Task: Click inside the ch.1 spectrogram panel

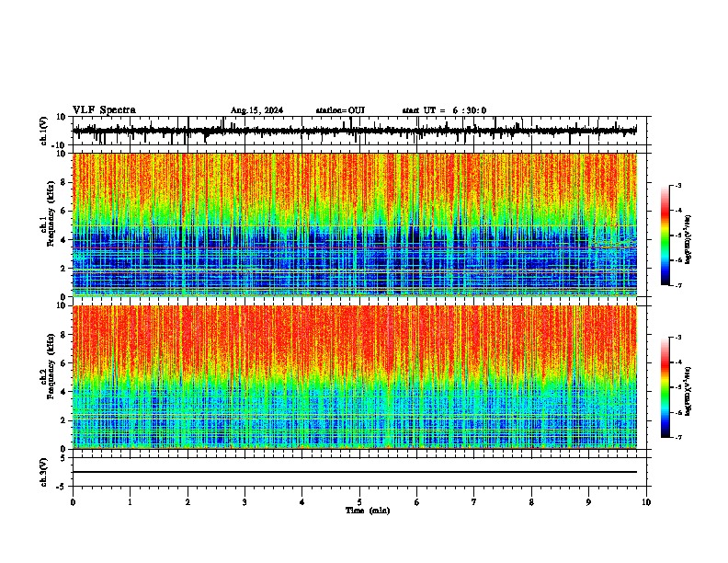Action: pos(354,224)
